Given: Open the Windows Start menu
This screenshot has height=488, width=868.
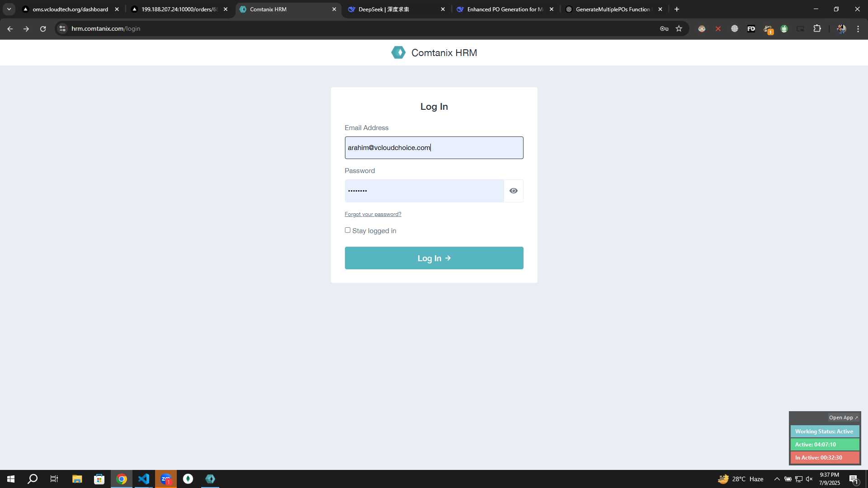Looking at the screenshot, I should point(11,479).
